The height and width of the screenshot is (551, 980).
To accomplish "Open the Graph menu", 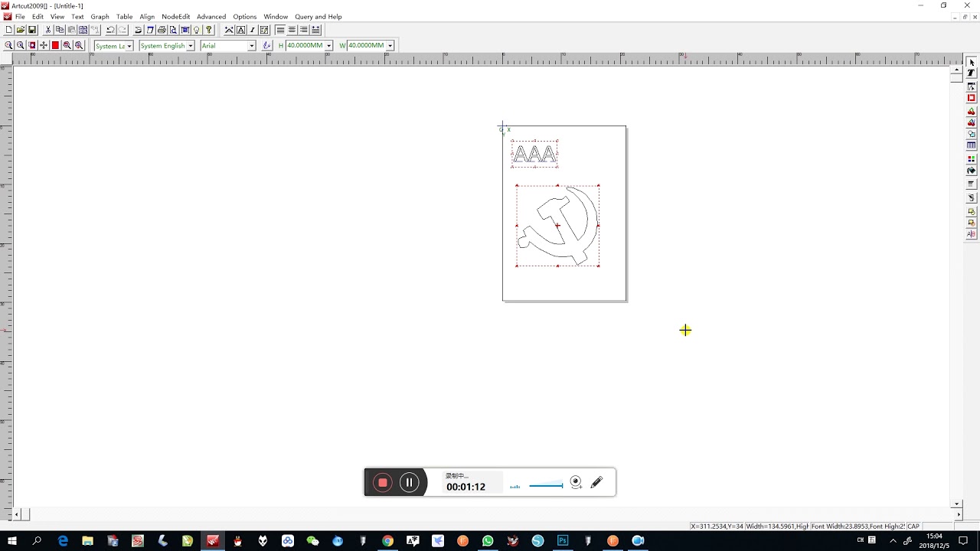I will tap(100, 16).
